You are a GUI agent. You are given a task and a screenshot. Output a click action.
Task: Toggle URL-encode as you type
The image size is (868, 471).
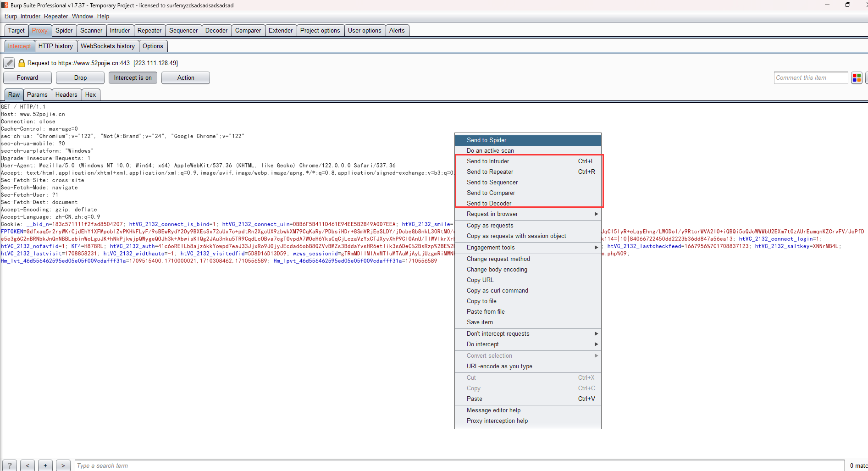(528, 366)
